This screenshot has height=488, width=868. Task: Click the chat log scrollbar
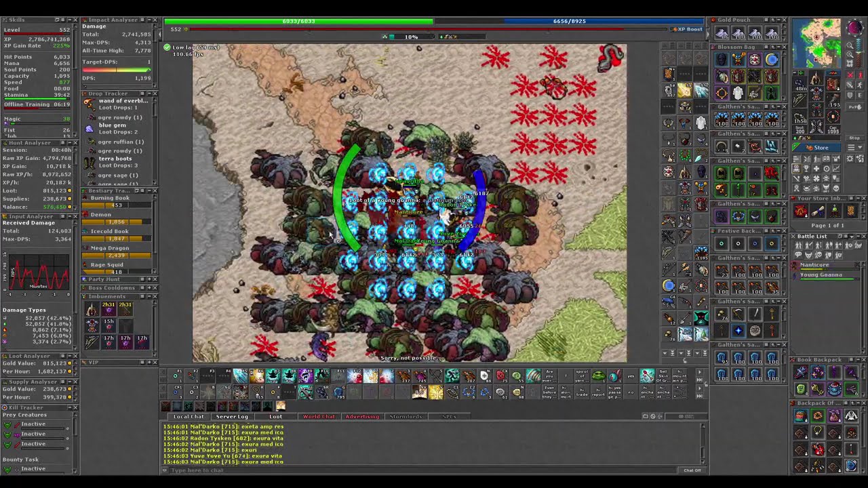(x=703, y=443)
